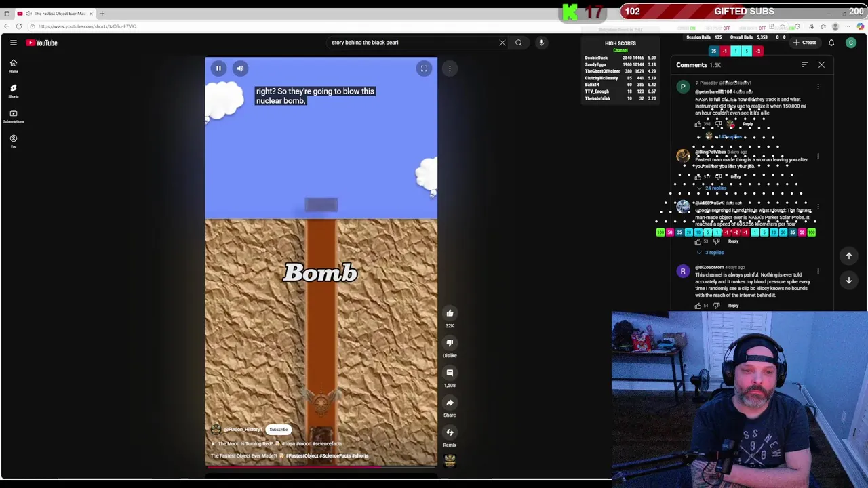868x488 pixels.
Task: Open the P avatar of pinned commenter
Action: 683,87
